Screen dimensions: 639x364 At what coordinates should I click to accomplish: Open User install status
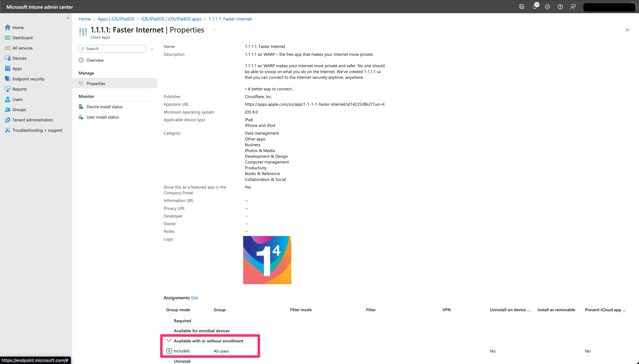click(x=103, y=117)
